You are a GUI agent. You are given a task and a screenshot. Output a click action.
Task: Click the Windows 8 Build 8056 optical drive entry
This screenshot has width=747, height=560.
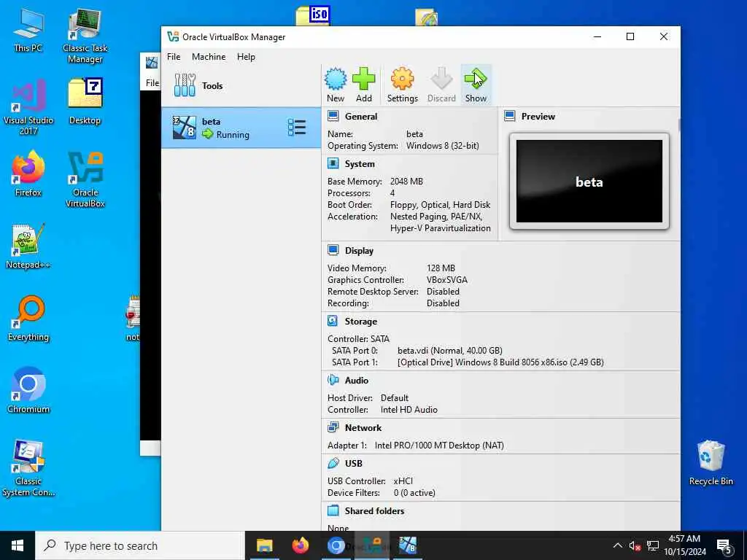point(500,362)
